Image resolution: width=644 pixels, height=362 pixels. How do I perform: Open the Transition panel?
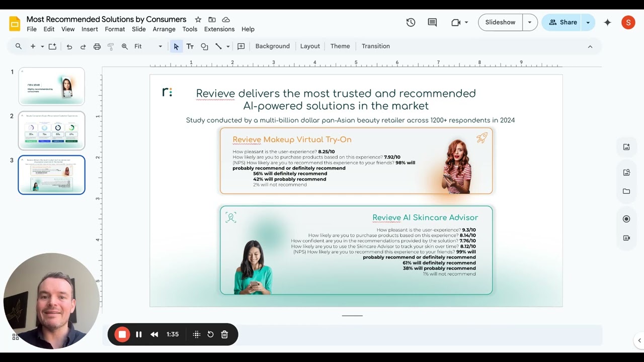pos(376,46)
